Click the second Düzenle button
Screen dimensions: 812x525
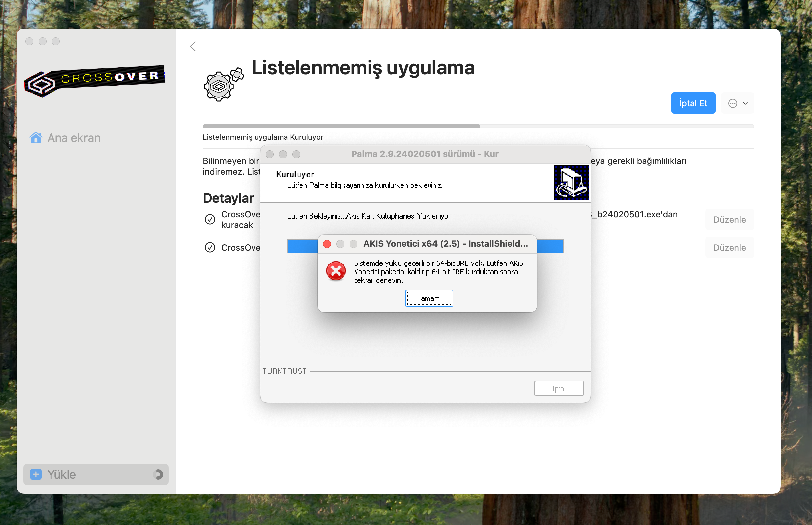click(730, 248)
